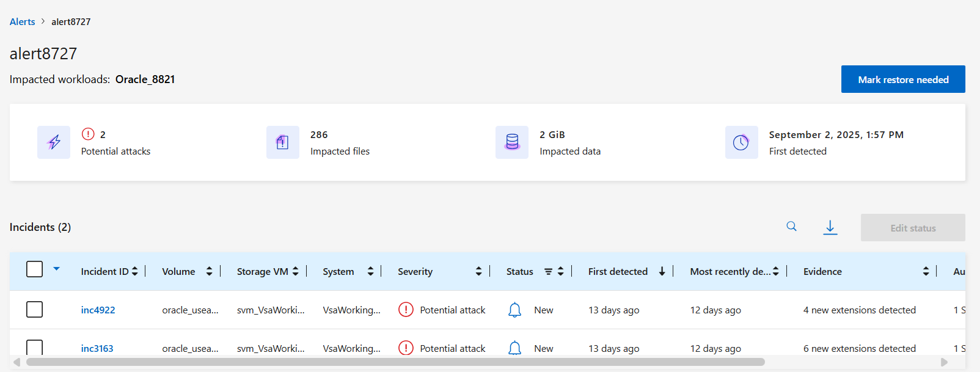Click the Impacted data database icon

click(512, 142)
